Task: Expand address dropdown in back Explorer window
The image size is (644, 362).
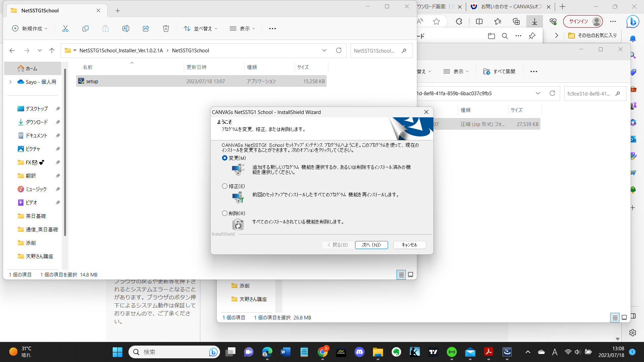Action: click(x=538, y=93)
